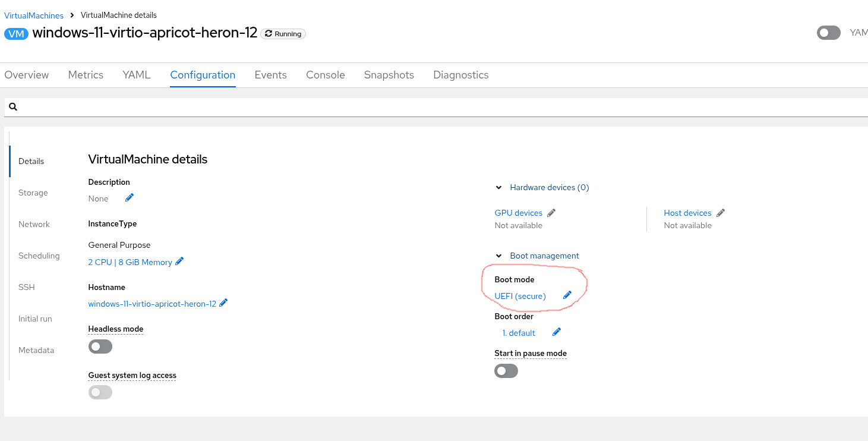Click pencil icon next to GPU devices

[551, 213]
